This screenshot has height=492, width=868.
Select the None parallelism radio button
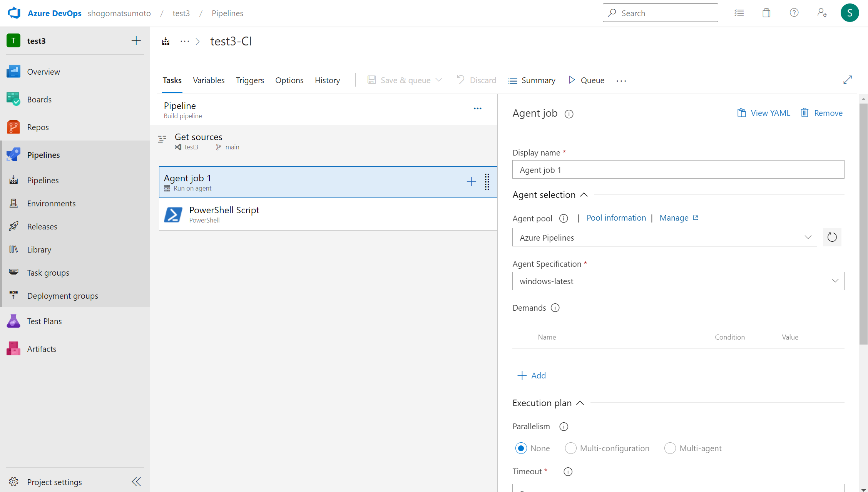pyautogui.click(x=521, y=448)
